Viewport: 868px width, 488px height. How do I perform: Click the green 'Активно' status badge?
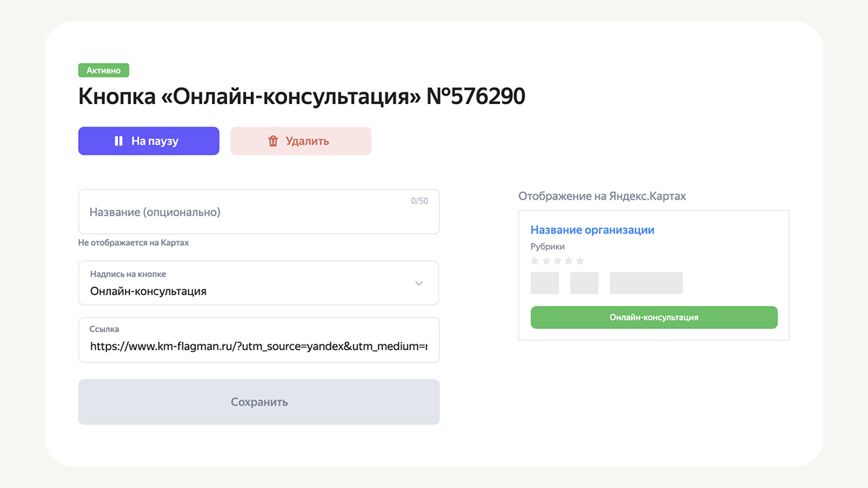pyautogui.click(x=103, y=70)
